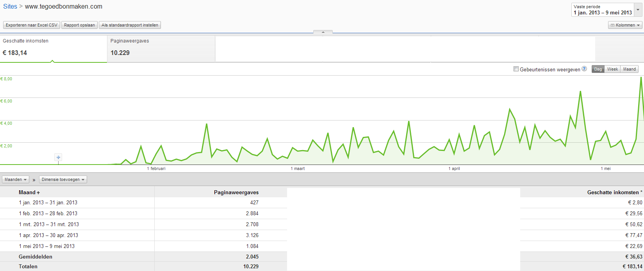Click the income value € 77,47
This screenshot has width=644, height=271.
[634, 235]
